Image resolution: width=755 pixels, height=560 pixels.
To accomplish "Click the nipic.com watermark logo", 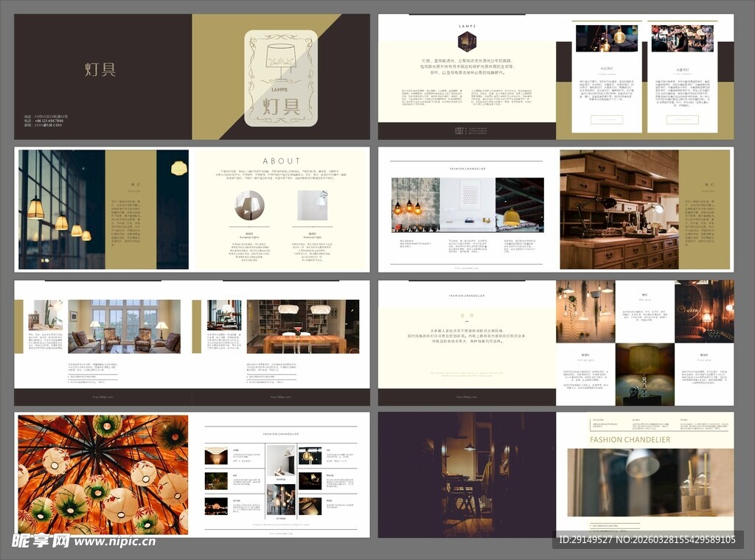I will tap(83, 541).
